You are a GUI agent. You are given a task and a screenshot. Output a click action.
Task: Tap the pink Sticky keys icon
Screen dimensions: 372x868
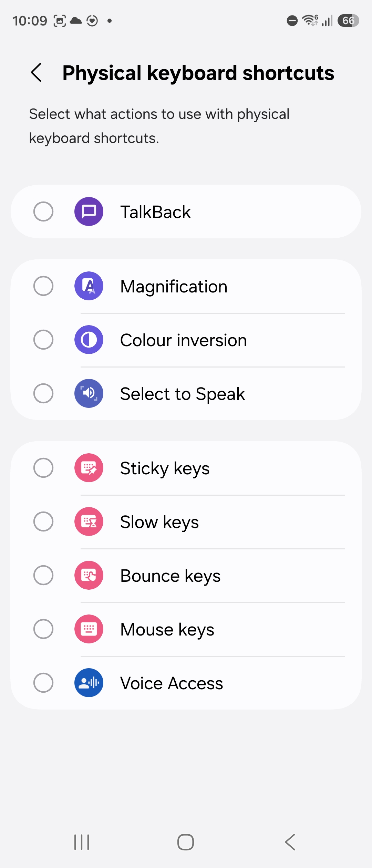click(89, 468)
